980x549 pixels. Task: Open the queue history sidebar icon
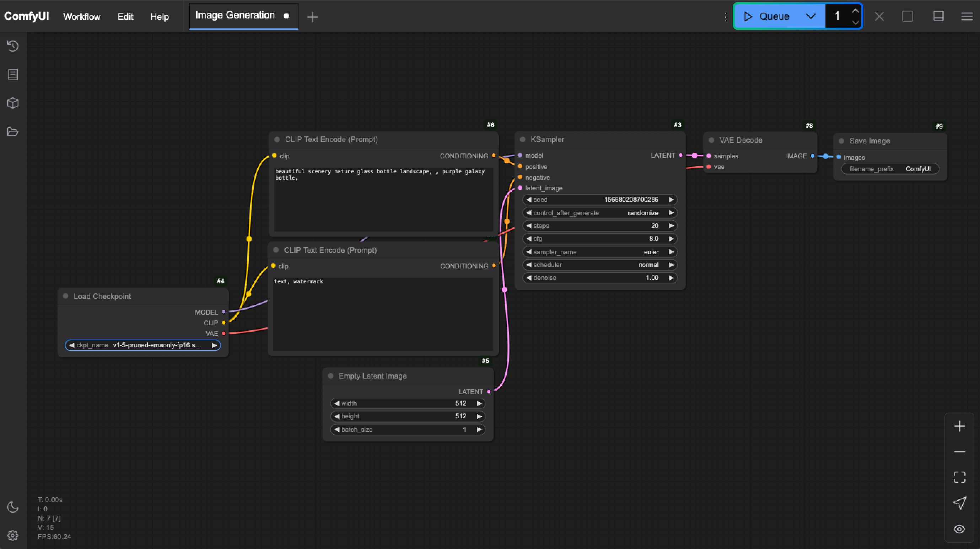(x=12, y=46)
